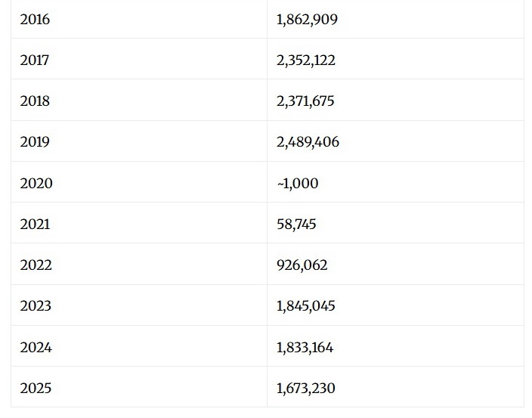The height and width of the screenshot is (418, 532).
Task: Click the 2018 year cell
Action: point(35,101)
